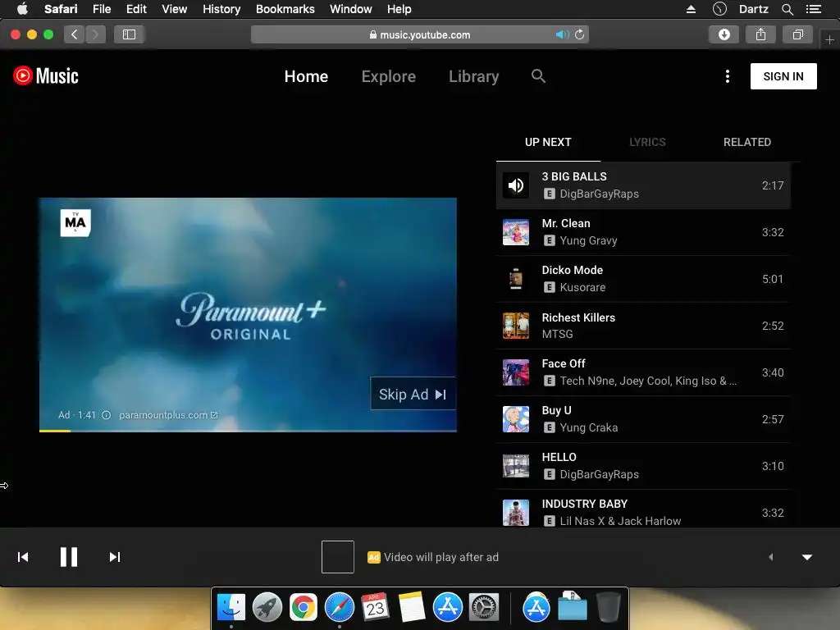Open Calendar from the Dock
840x630 pixels.
pyautogui.click(x=375, y=608)
